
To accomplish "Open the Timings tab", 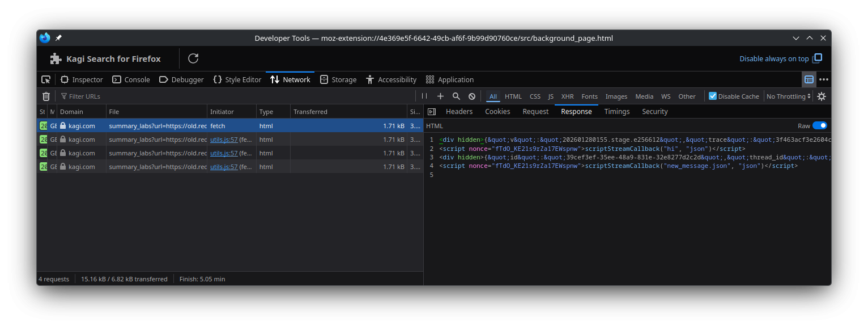I will click(616, 112).
